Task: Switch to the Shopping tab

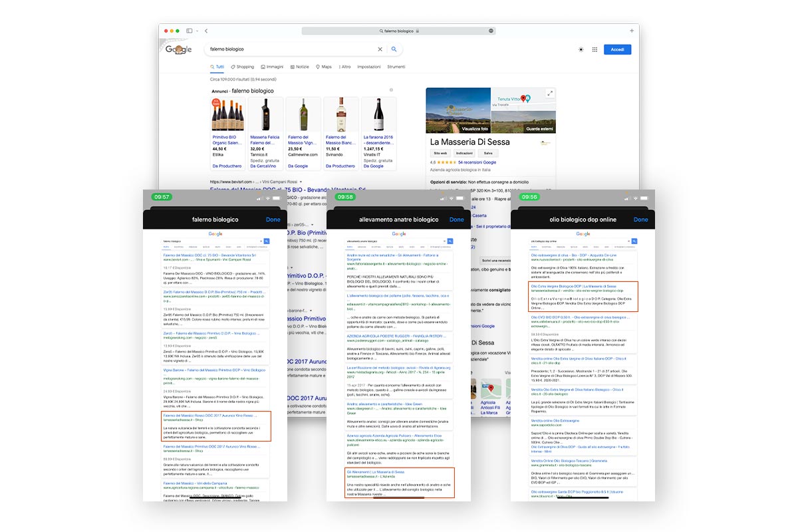Action: tap(243, 66)
